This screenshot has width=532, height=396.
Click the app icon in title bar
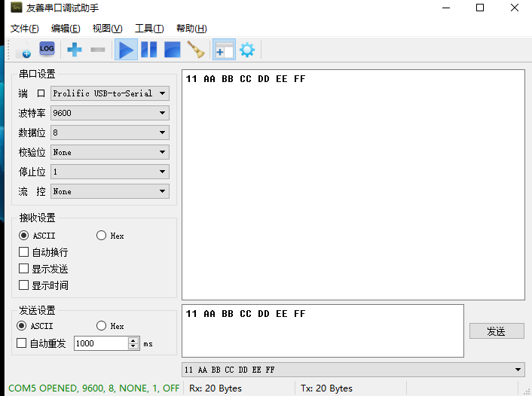(x=16, y=8)
